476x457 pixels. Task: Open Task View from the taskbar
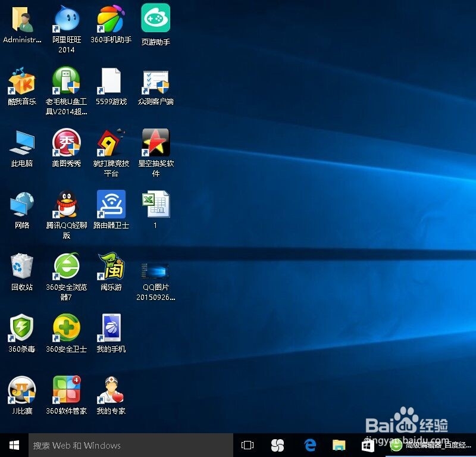pyautogui.click(x=248, y=446)
